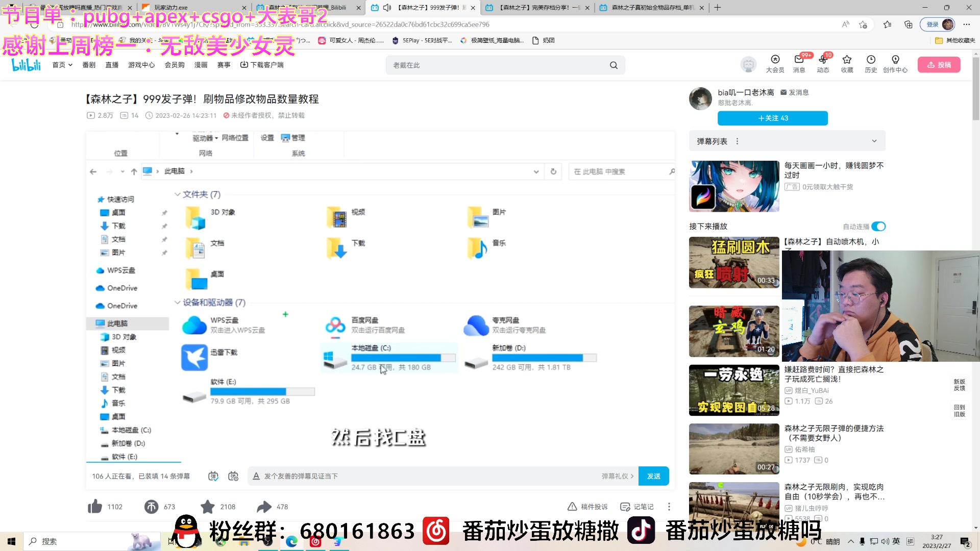Click the 发送 send button
This screenshot has height=551, width=980.
pyautogui.click(x=654, y=476)
